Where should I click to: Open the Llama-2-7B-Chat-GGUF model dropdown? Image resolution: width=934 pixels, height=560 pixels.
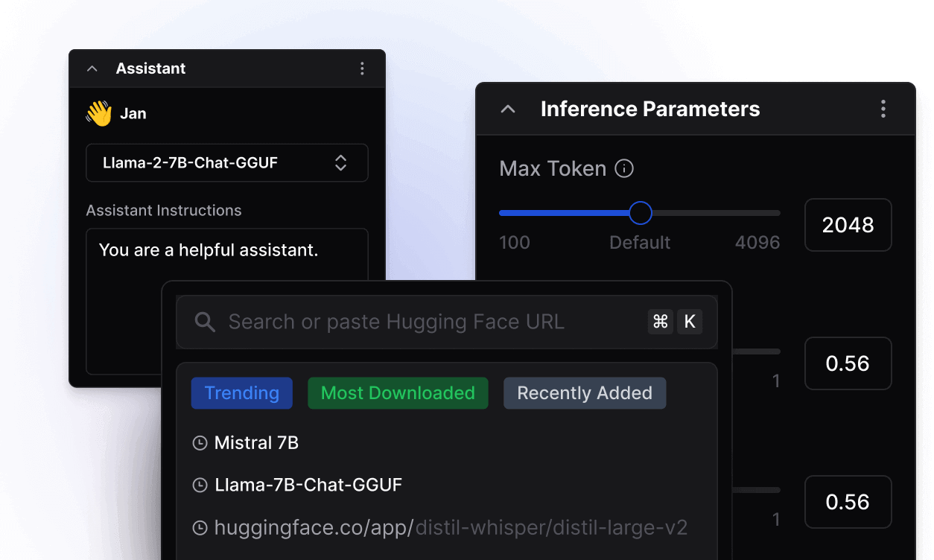pyautogui.click(x=227, y=163)
